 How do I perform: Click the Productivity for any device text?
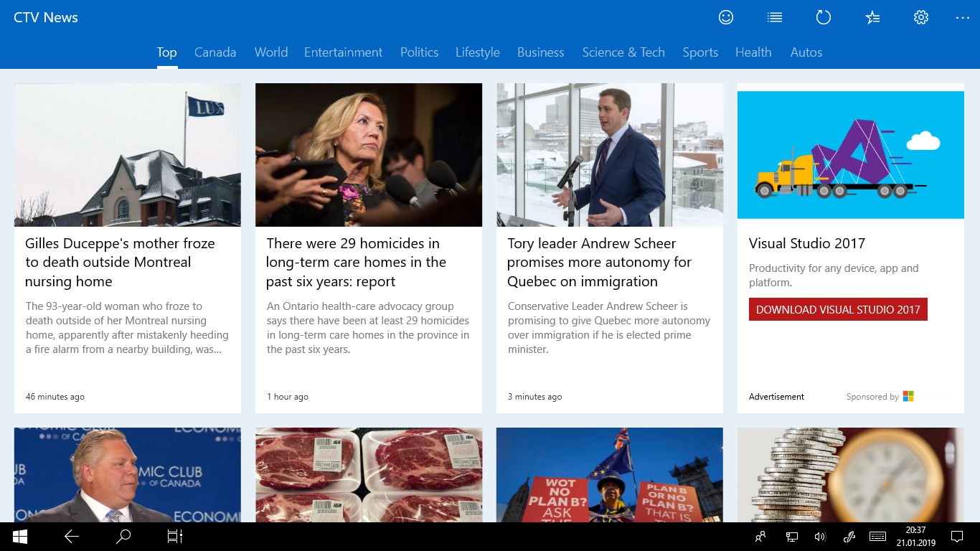pos(834,275)
